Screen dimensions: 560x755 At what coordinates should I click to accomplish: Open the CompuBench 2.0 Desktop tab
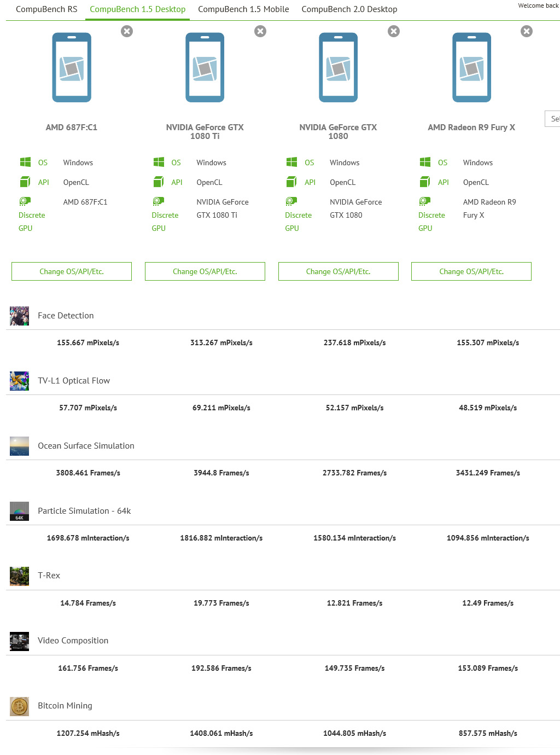click(349, 9)
